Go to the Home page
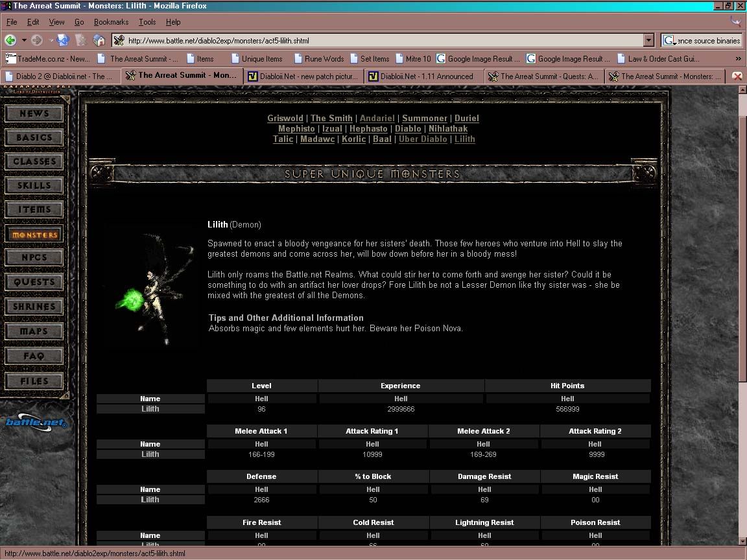Screen dimensions: 747x560 (99, 40)
